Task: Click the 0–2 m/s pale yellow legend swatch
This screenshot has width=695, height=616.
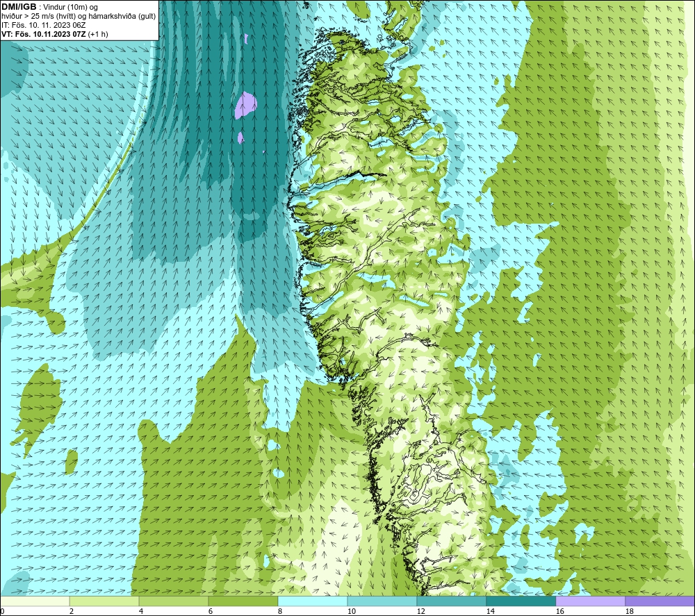Action: (35, 601)
